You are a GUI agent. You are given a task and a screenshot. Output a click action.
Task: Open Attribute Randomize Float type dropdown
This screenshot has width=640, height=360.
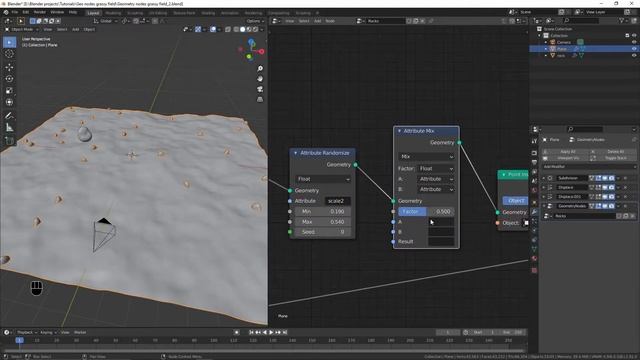tap(322, 179)
